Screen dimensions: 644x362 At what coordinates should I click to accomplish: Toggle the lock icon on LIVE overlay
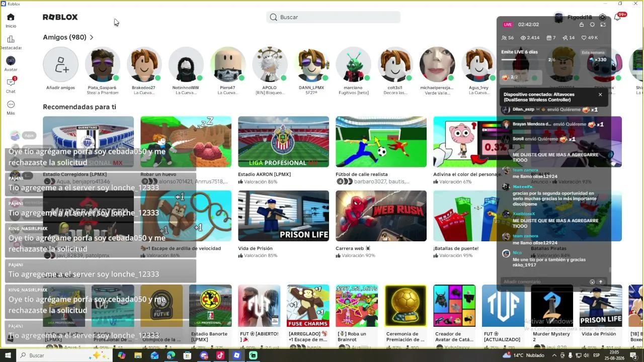tap(582, 25)
